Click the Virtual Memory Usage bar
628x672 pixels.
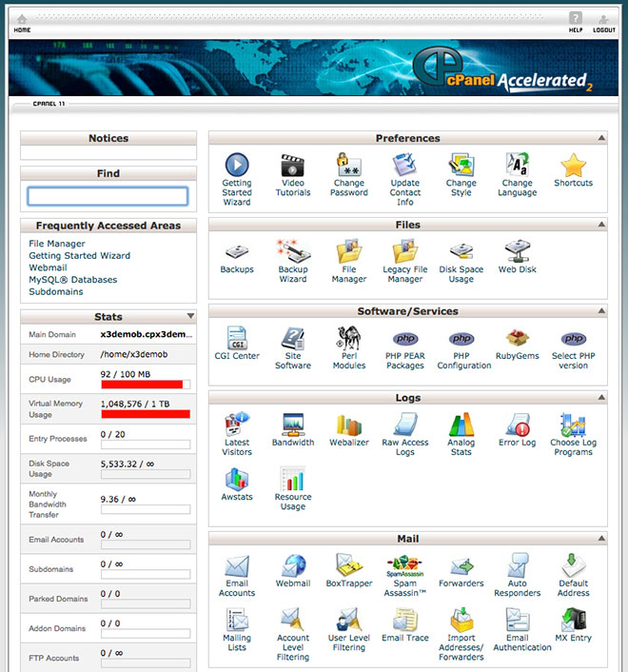pyautogui.click(x=146, y=414)
